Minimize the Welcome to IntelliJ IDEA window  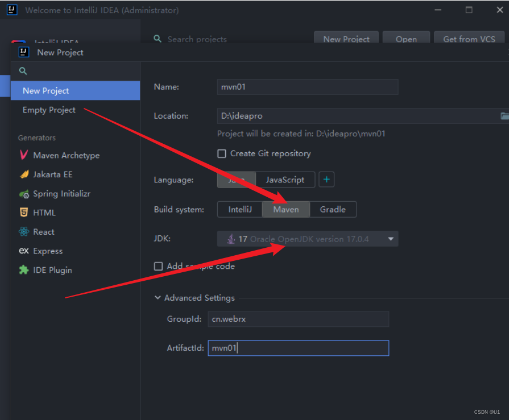pos(438,10)
